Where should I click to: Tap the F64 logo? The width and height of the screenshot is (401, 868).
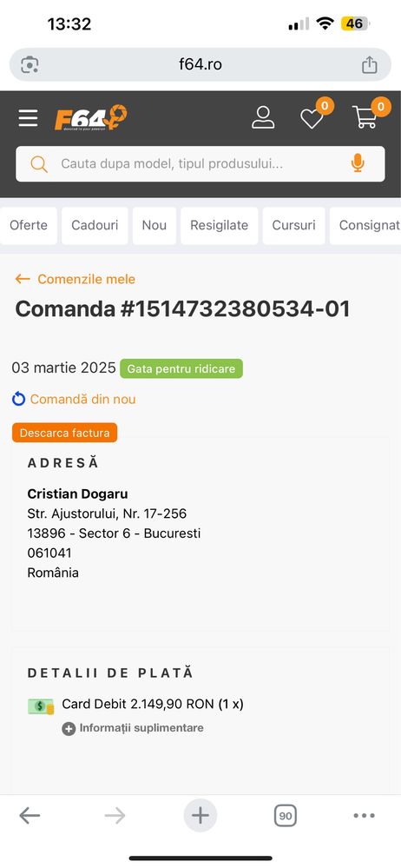pyautogui.click(x=91, y=117)
